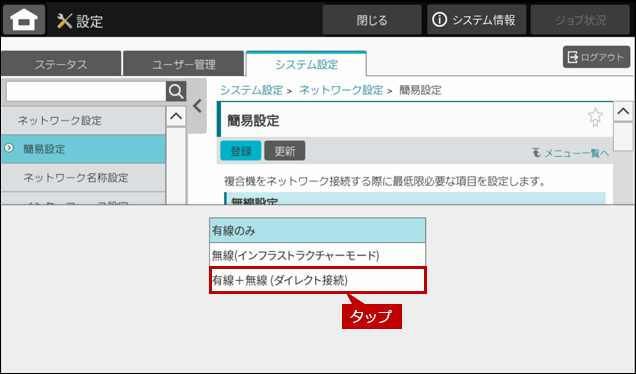
Task: Choose 無線(インフラストラクチャーモード) option
Action: (x=318, y=255)
